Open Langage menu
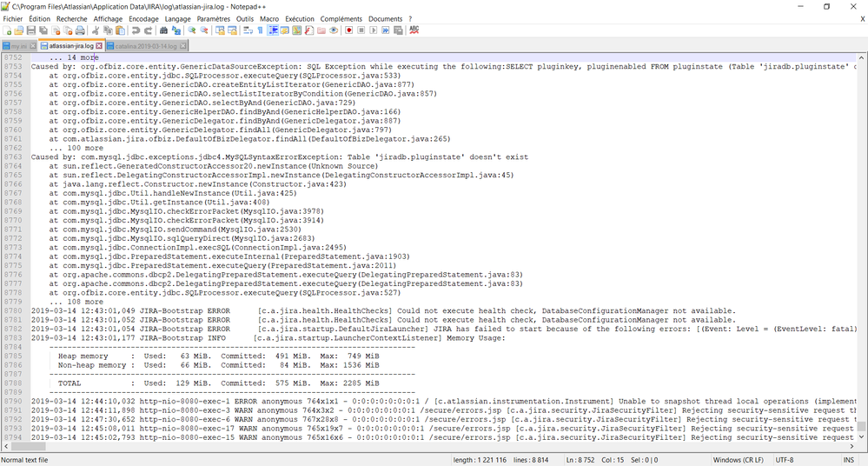Screen dimensions: 868x466 [178, 19]
